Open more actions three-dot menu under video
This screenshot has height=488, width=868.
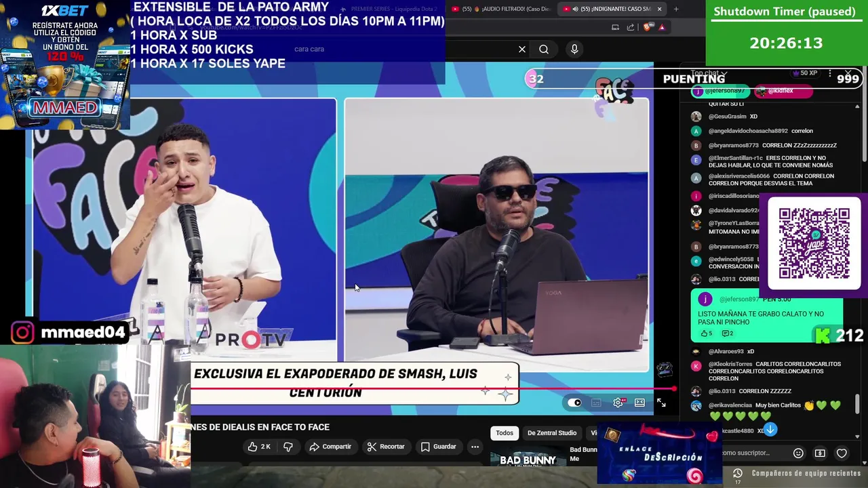[x=475, y=447]
